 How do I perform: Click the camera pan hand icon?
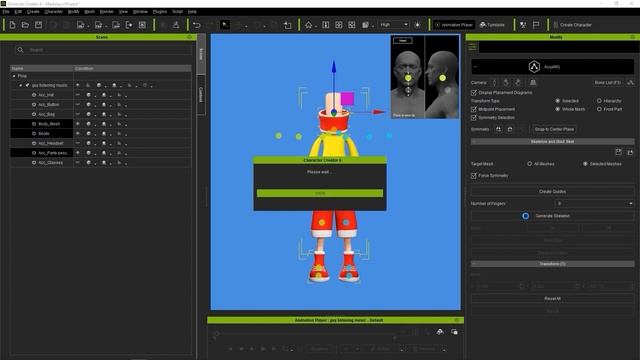(506, 82)
